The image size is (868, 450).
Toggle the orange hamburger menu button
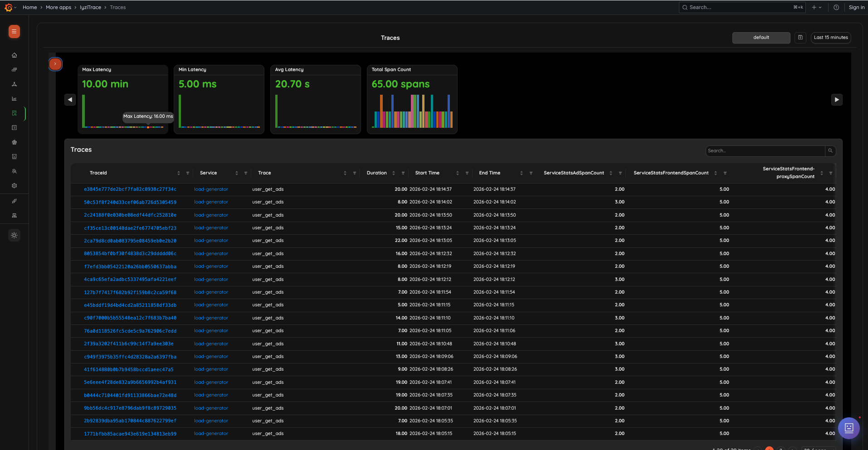click(14, 32)
